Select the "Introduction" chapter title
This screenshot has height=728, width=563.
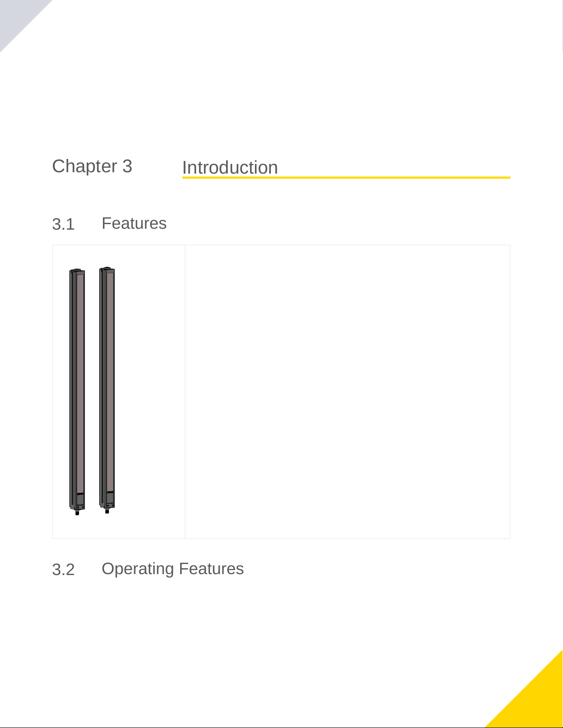(x=230, y=168)
